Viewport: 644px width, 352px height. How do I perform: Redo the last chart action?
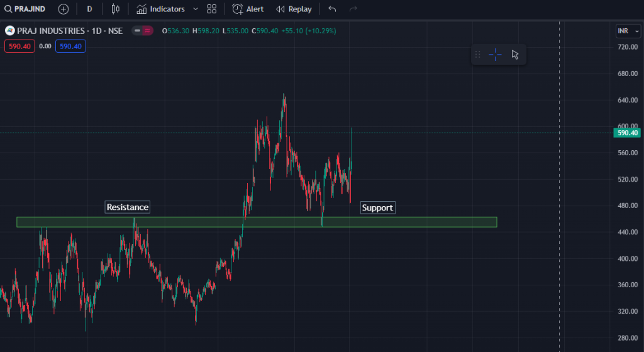tap(353, 9)
